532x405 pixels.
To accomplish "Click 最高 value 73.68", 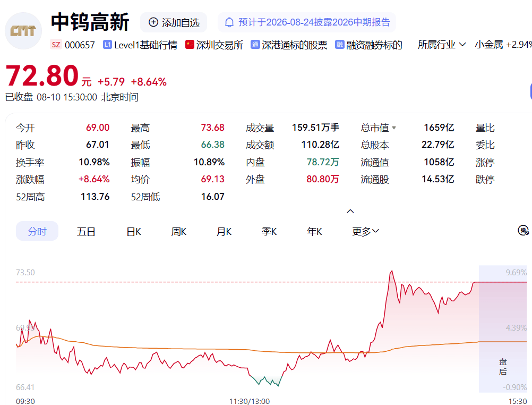I will [x=213, y=128].
